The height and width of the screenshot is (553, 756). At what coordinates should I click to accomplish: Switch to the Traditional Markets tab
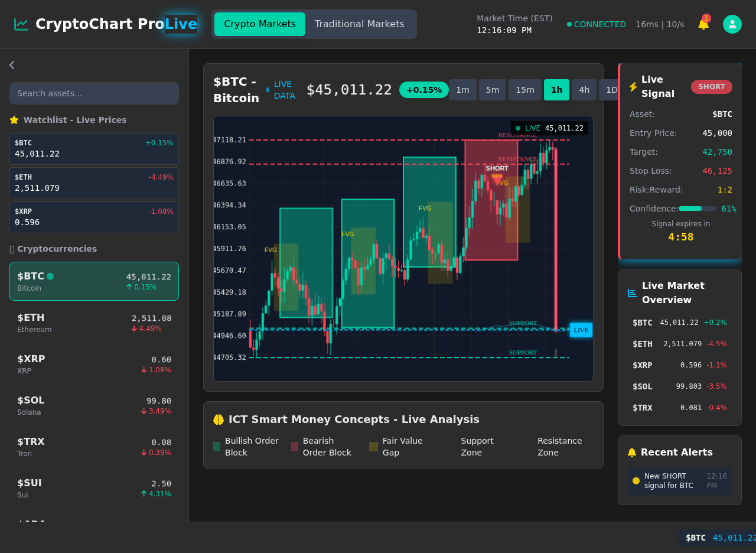click(x=360, y=24)
